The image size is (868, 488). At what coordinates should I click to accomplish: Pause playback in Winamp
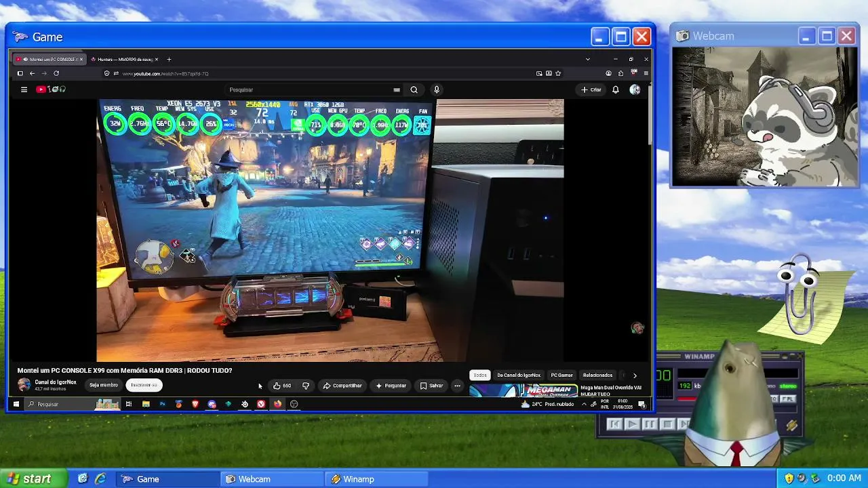[x=649, y=424]
